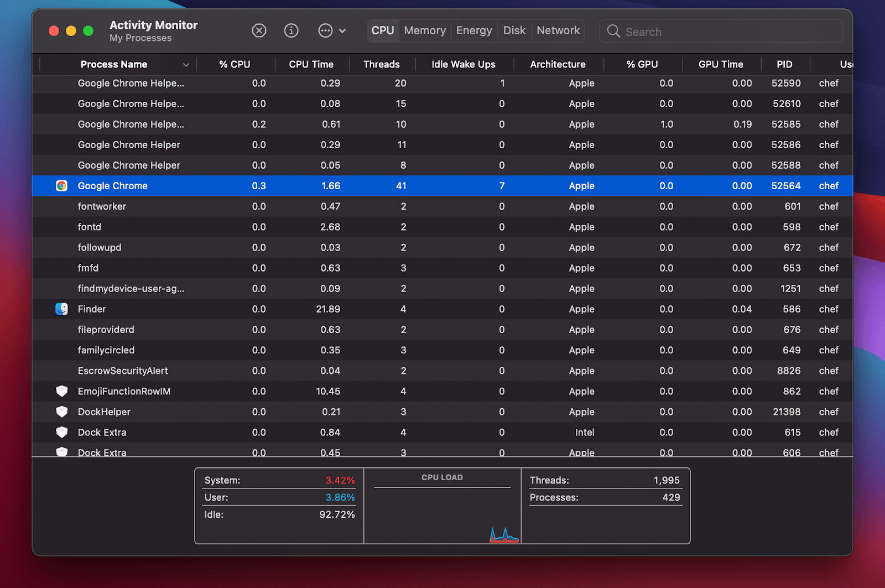Click the CPU LOAD usage graph
This screenshot has width=885, height=588.
[x=442, y=506]
